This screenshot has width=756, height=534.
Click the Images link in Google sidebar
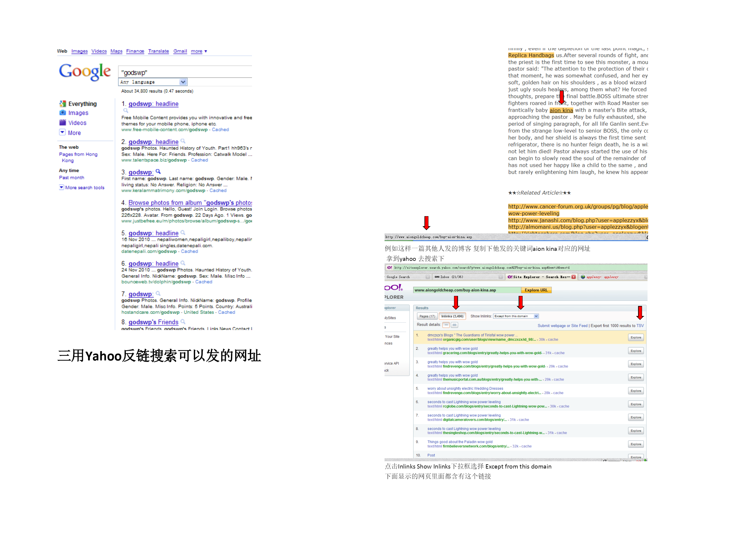[x=78, y=113]
